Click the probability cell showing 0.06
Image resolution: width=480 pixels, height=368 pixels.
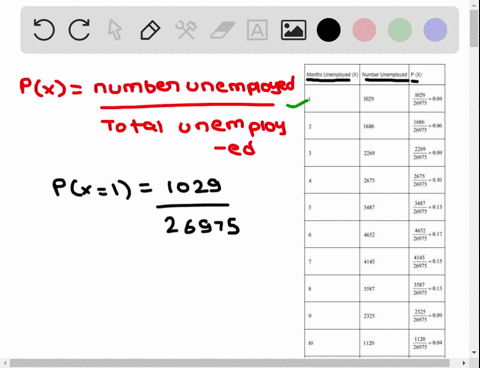click(427, 126)
